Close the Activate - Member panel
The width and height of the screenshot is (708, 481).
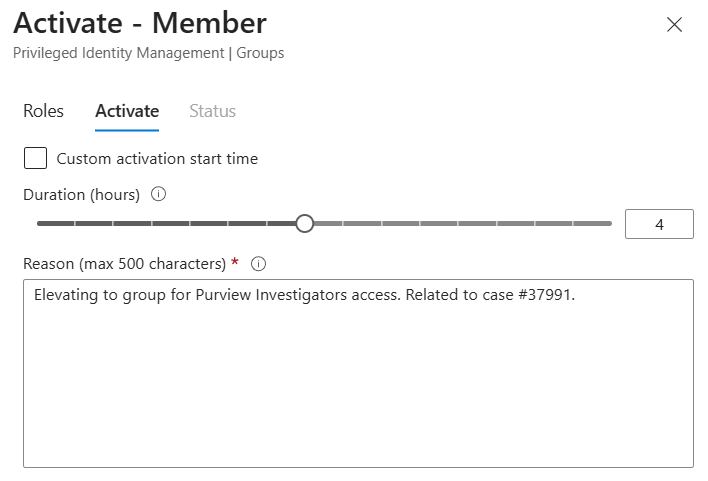(x=674, y=25)
